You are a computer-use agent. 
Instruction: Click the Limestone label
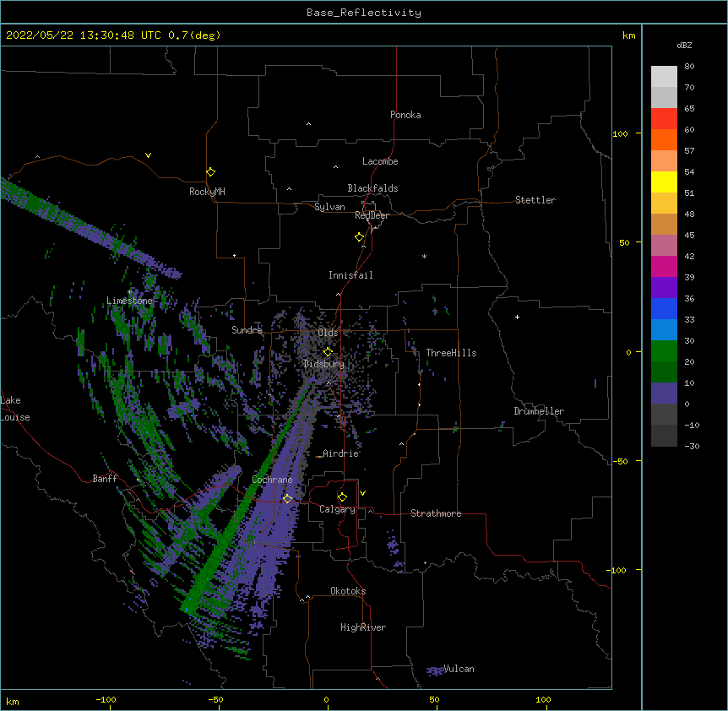tap(129, 301)
